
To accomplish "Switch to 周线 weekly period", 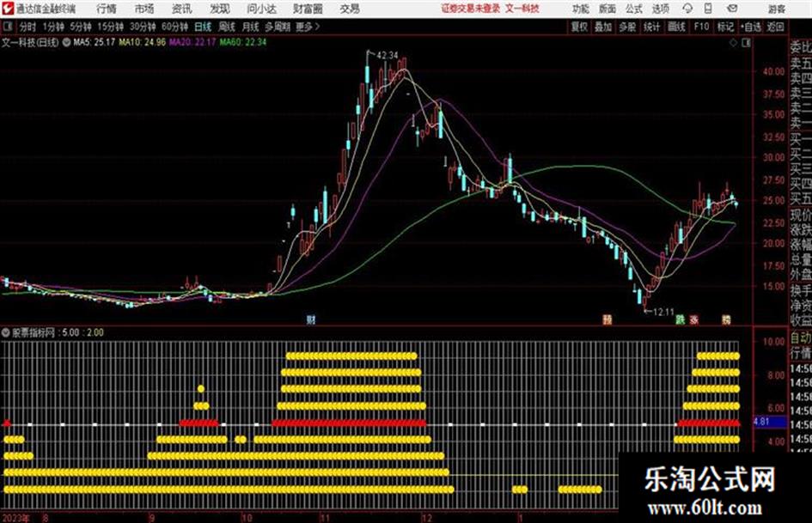I will pos(227,27).
